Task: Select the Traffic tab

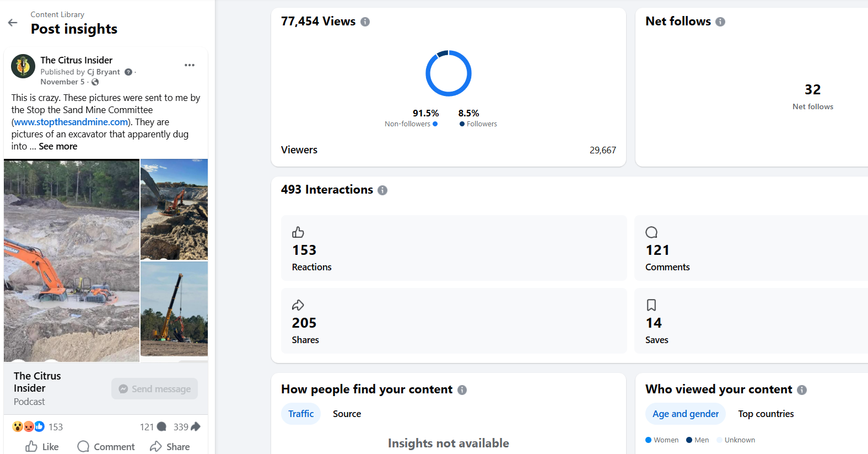Action: (x=301, y=414)
